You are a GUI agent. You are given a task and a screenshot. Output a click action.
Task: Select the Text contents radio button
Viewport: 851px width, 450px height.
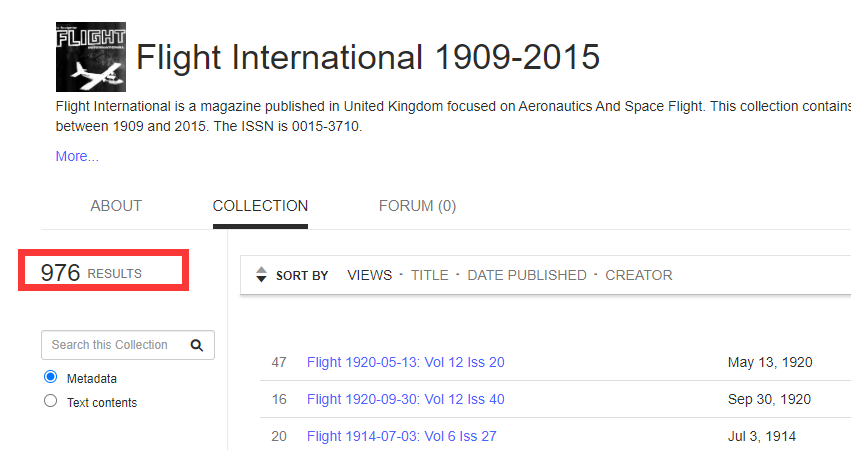[x=50, y=401]
